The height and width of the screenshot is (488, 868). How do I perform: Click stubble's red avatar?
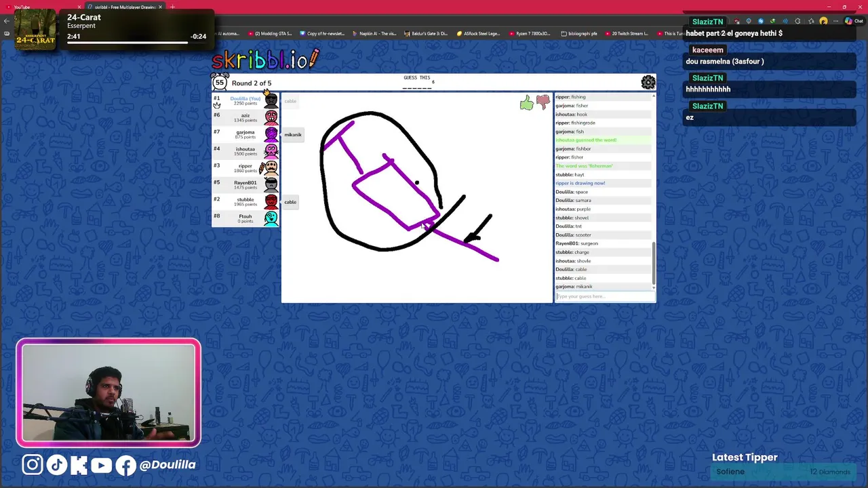click(271, 201)
